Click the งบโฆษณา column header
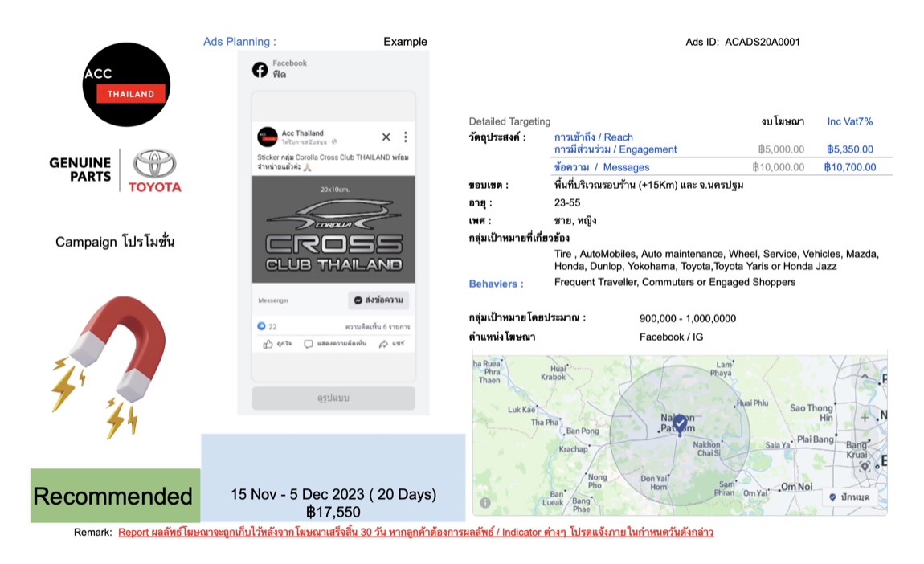924x564 pixels. click(783, 121)
